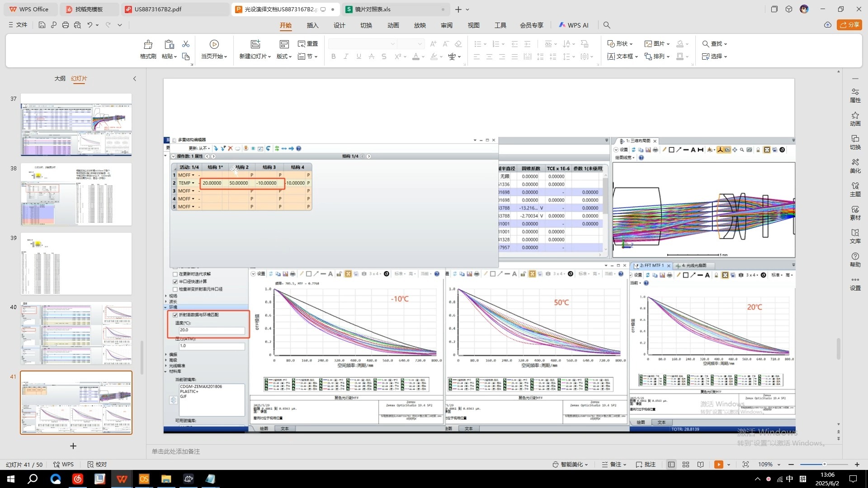868x488 pixels.
Task: Toggle normal view in the status bar
Action: pyautogui.click(x=671, y=465)
